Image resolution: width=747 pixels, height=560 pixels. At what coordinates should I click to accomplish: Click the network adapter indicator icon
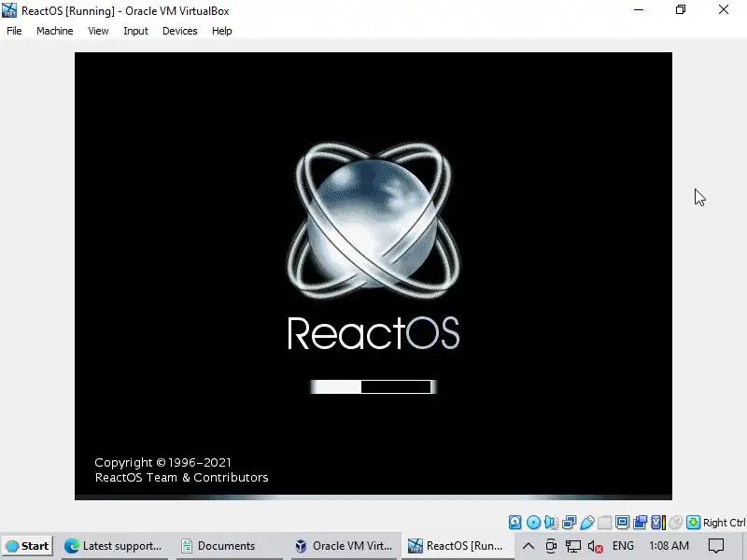pyautogui.click(x=569, y=523)
